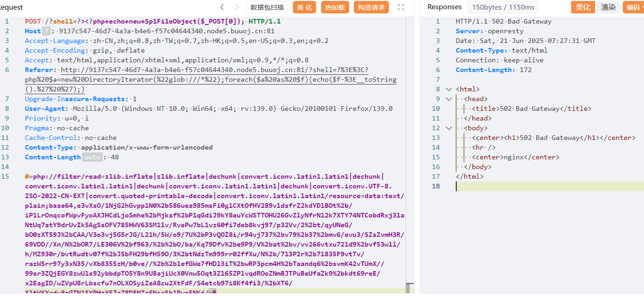Click the h1 502 Bad Gateway line
Viewport: 644px width, 296px height.
coord(554,138)
